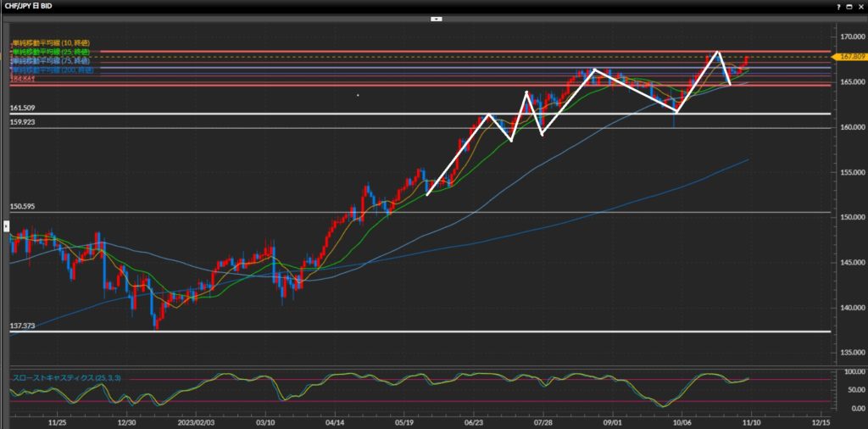Click the 170.000 price scale value
Screen dimensions: 868x429
click(x=849, y=37)
